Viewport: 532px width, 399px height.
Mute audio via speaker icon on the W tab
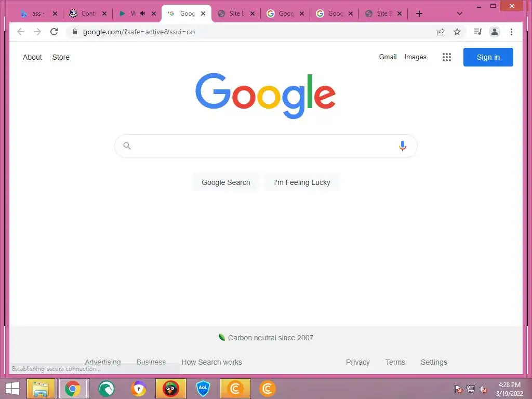point(143,14)
